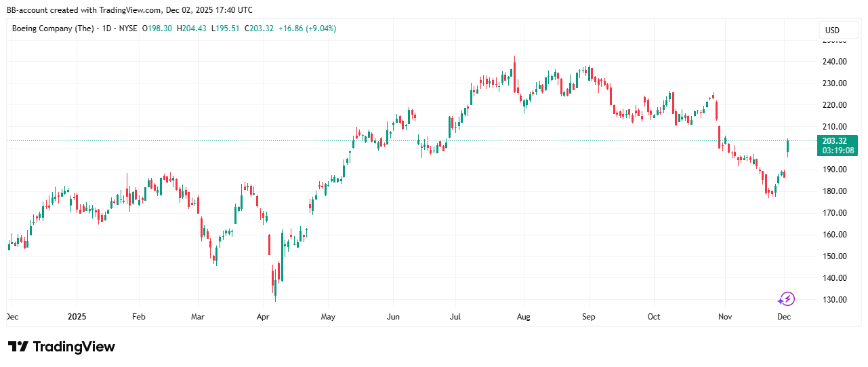Image resolution: width=868 pixels, height=367 pixels.
Task: Click the May label on the time axis
Action: pos(328,317)
